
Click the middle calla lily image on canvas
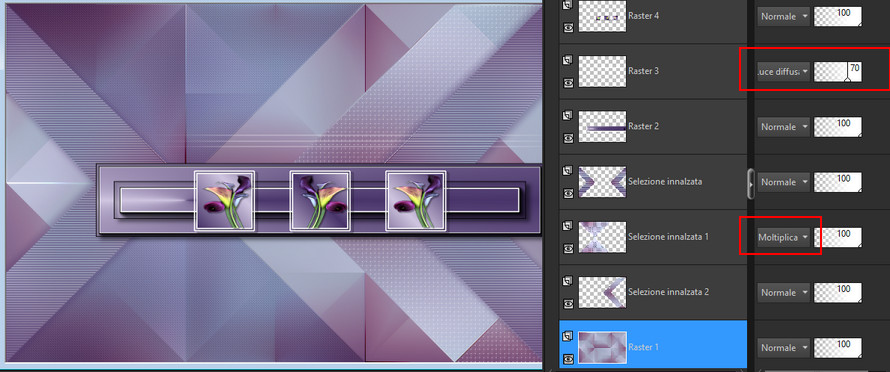(x=320, y=201)
